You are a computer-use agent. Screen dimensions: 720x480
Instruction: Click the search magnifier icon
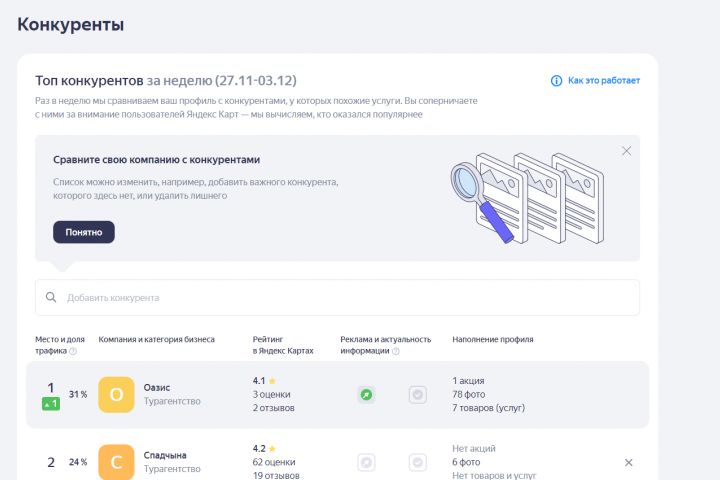click(x=51, y=298)
